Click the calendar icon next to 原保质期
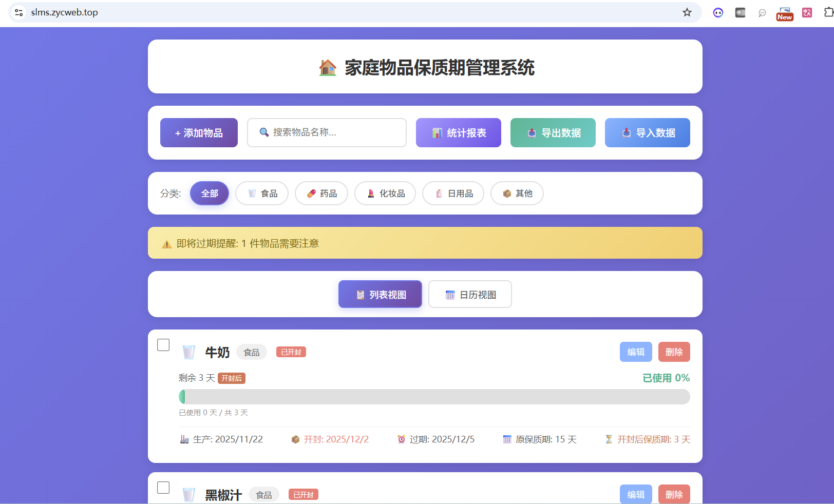The image size is (834, 504). click(x=507, y=439)
